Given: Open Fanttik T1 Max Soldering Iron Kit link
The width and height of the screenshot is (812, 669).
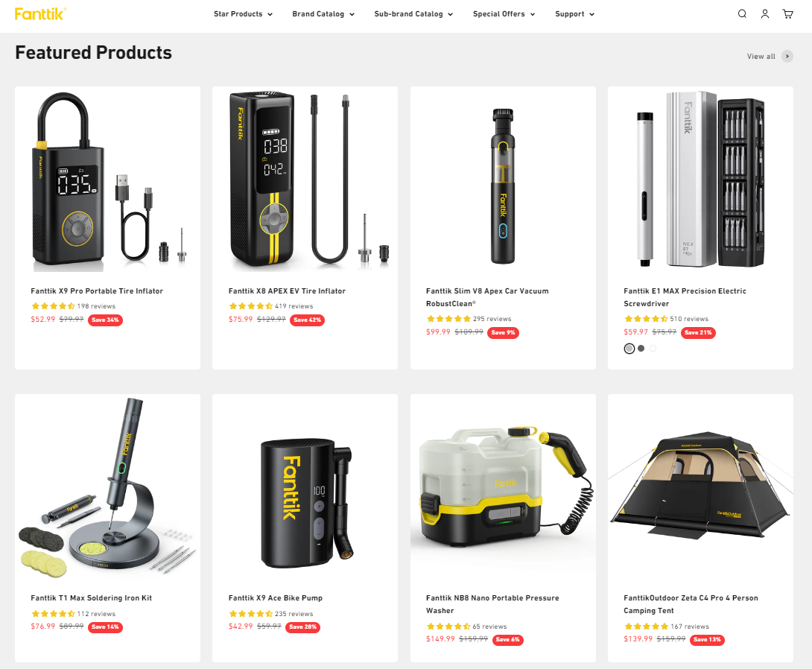Looking at the screenshot, I should click(x=91, y=597).
